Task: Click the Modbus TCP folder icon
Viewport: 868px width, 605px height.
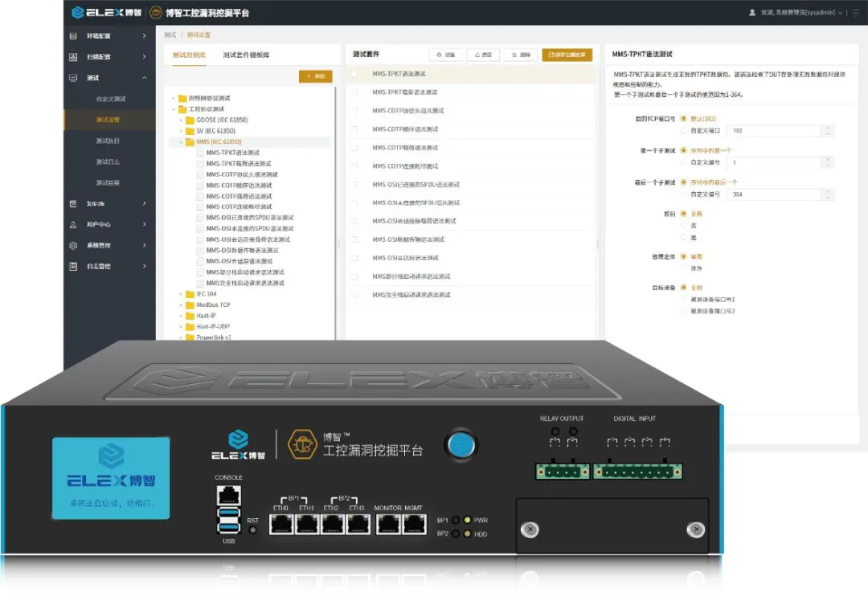Action: click(x=190, y=305)
